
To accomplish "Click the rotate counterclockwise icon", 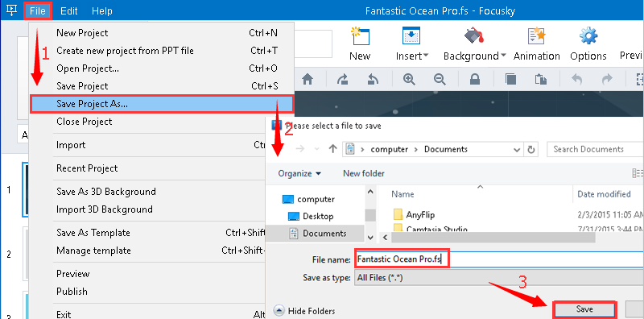I will click(x=372, y=79).
